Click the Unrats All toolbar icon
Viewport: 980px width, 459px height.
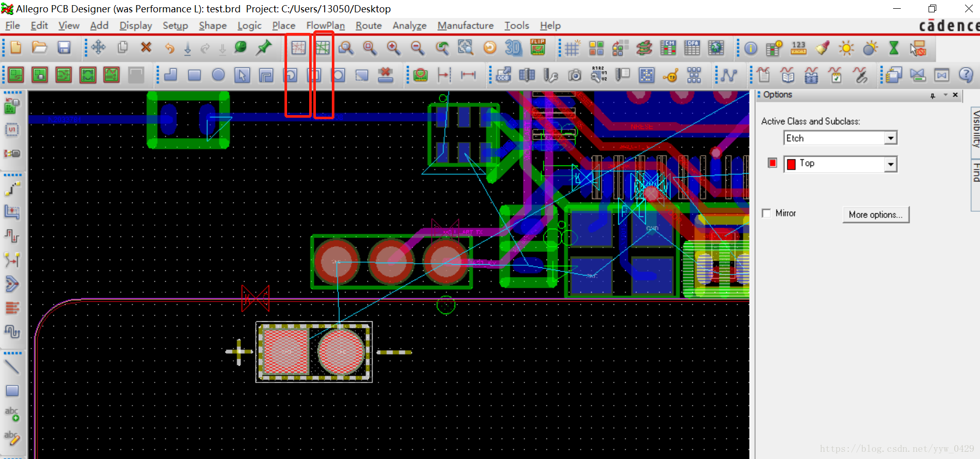pos(298,48)
